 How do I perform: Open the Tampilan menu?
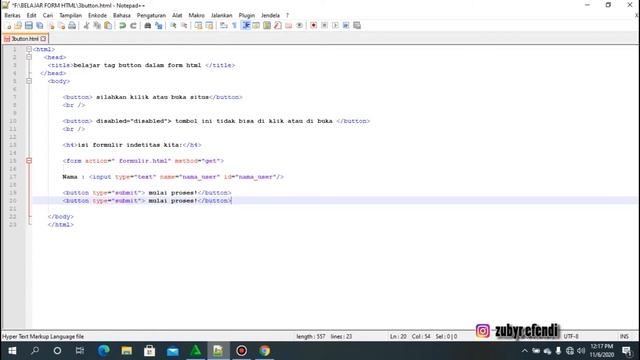coord(71,16)
